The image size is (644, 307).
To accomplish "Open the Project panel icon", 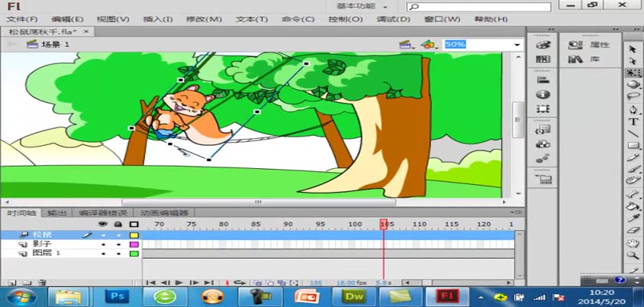I will click(x=543, y=180).
